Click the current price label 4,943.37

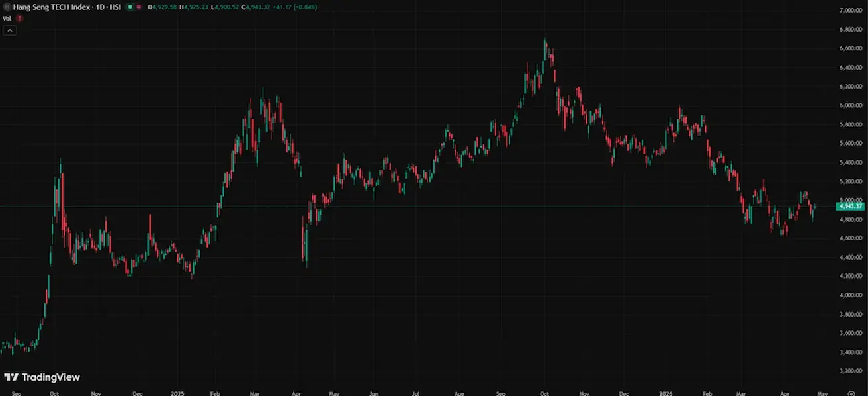[x=851, y=206]
